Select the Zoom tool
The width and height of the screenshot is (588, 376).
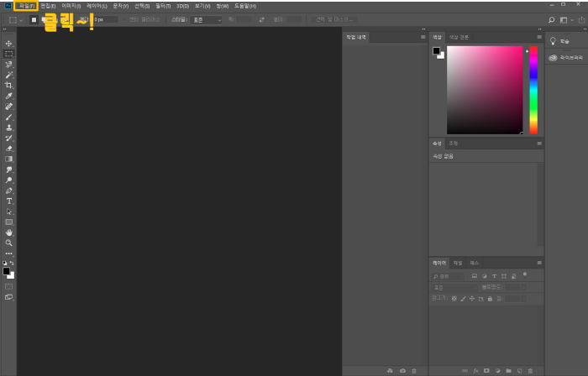pyautogui.click(x=8, y=243)
